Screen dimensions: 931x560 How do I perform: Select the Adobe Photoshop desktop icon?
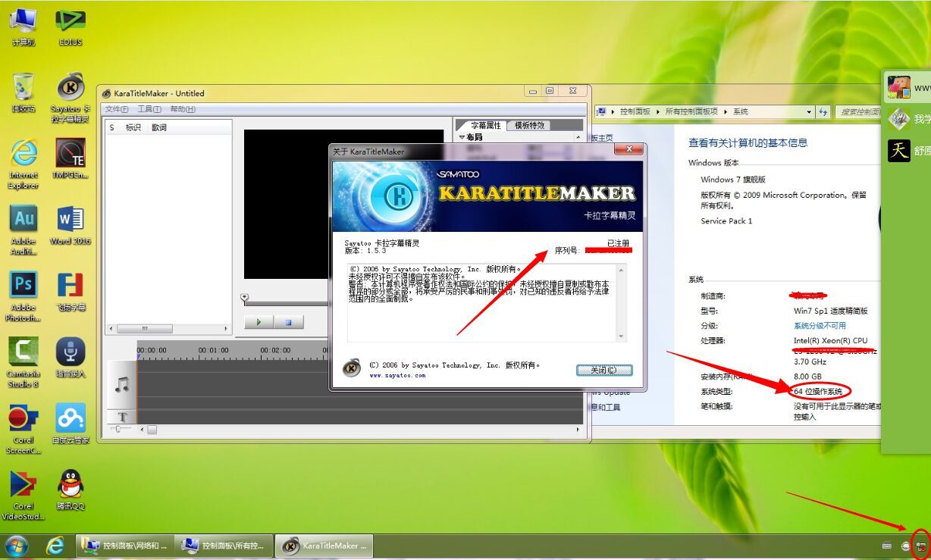click(x=24, y=296)
